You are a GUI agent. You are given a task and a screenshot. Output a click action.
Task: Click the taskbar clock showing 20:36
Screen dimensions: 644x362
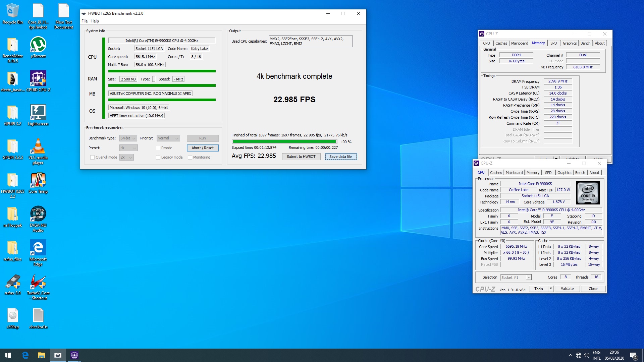tap(614, 355)
